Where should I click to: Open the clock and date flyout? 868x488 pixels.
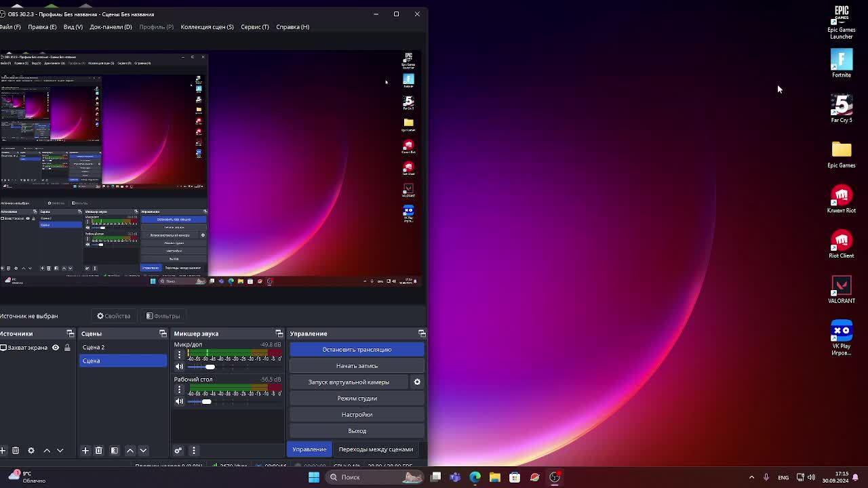[x=835, y=477]
